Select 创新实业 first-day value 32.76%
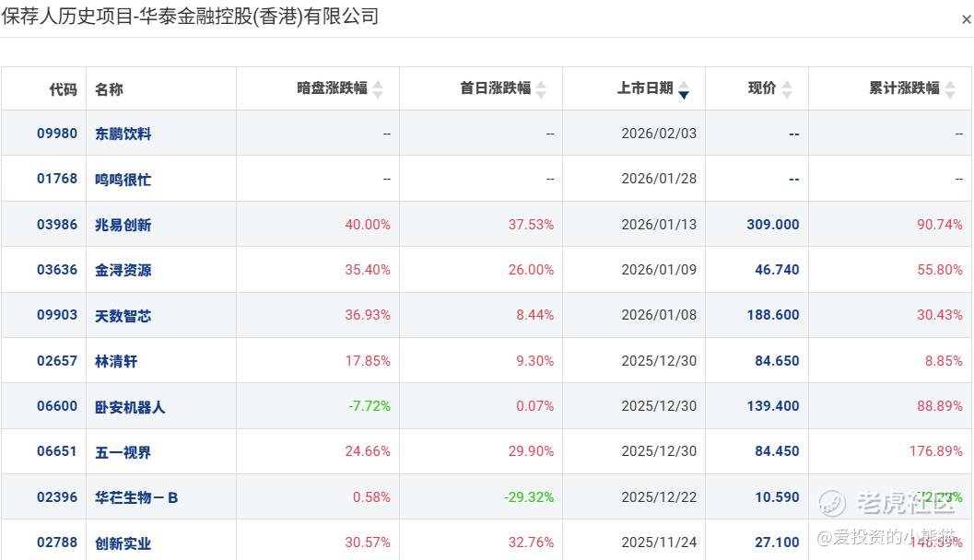Image resolution: width=974 pixels, height=560 pixels. click(x=531, y=542)
